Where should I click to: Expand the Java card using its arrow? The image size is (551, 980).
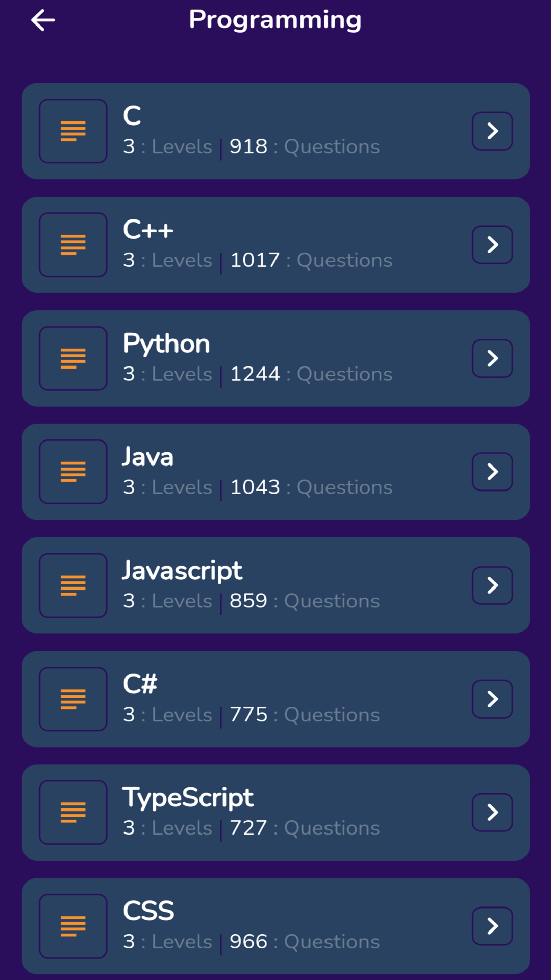click(x=492, y=471)
